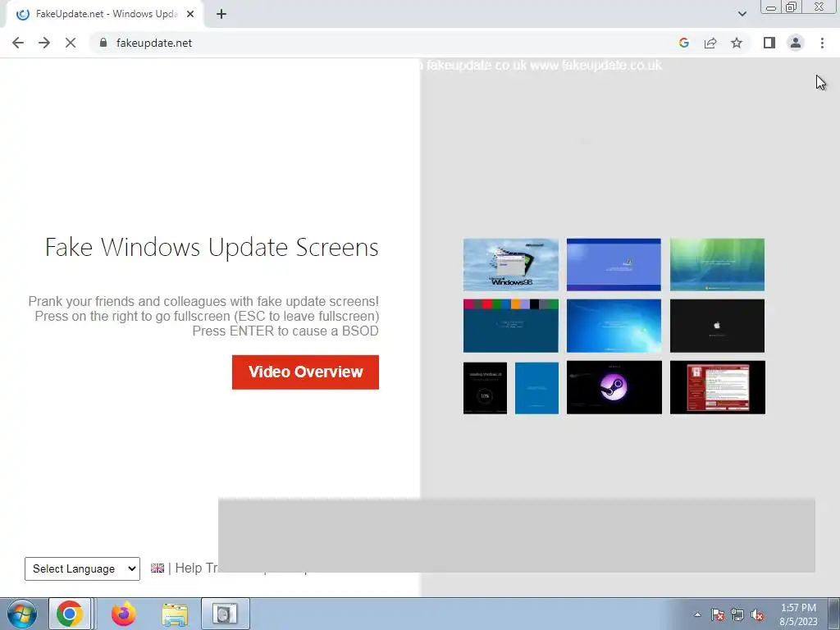Select the FakeUpdate.net tab

(104, 14)
